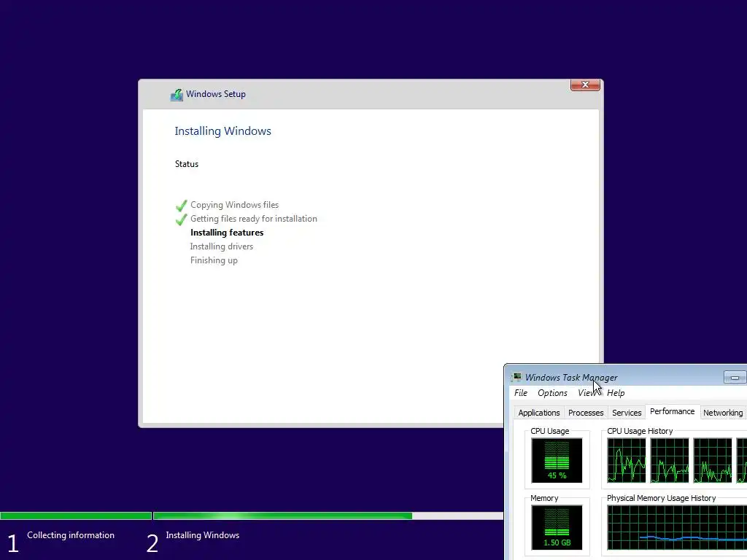The width and height of the screenshot is (747, 560).
Task: Open the View menu in Task Manager
Action: tap(587, 393)
